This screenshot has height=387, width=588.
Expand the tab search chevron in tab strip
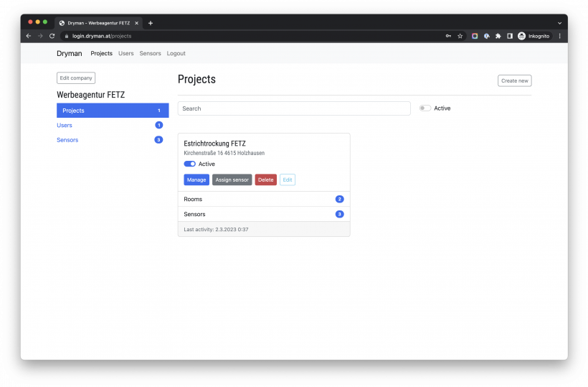559,23
